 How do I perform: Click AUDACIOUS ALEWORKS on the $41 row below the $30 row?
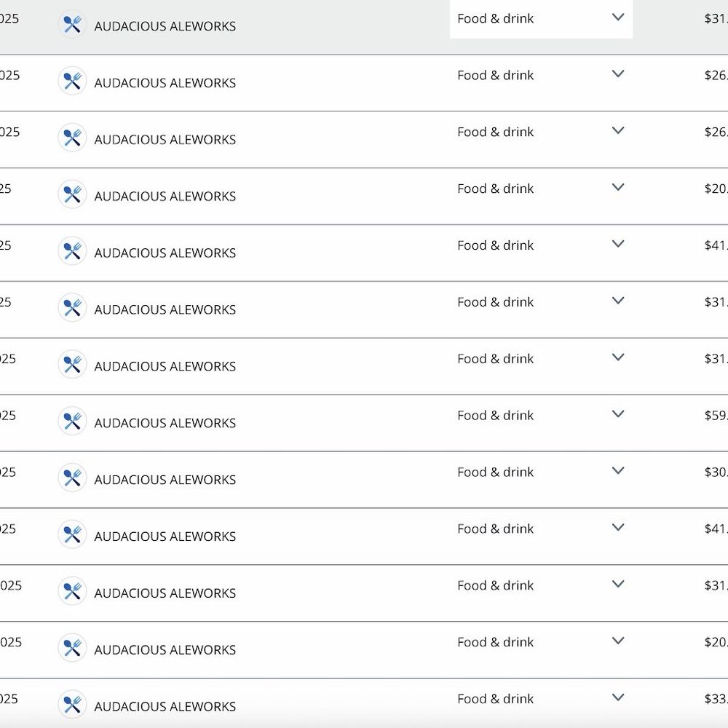point(165,537)
